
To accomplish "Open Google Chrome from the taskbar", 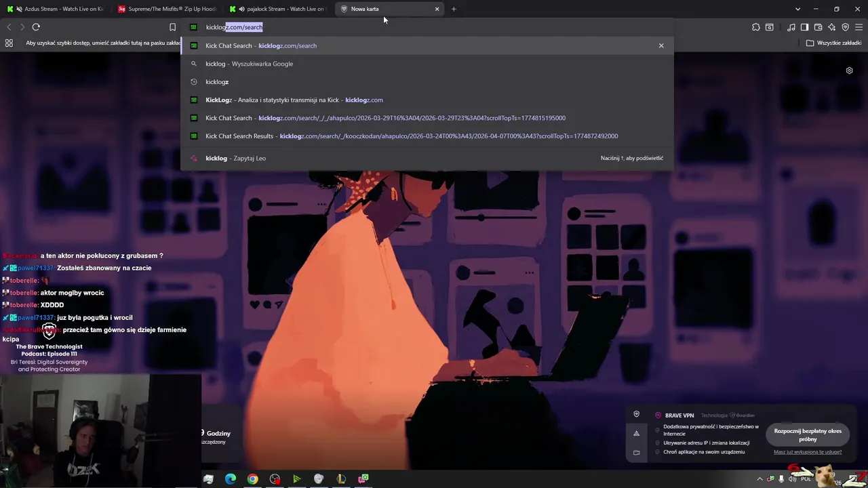I will 252,479.
